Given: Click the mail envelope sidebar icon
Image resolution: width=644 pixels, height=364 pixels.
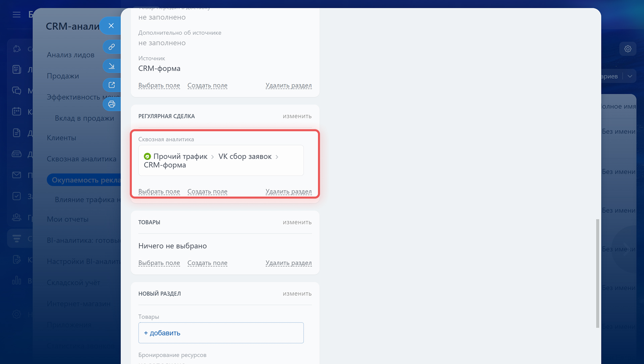Looking at the screenshot, I should pos(16,175).
